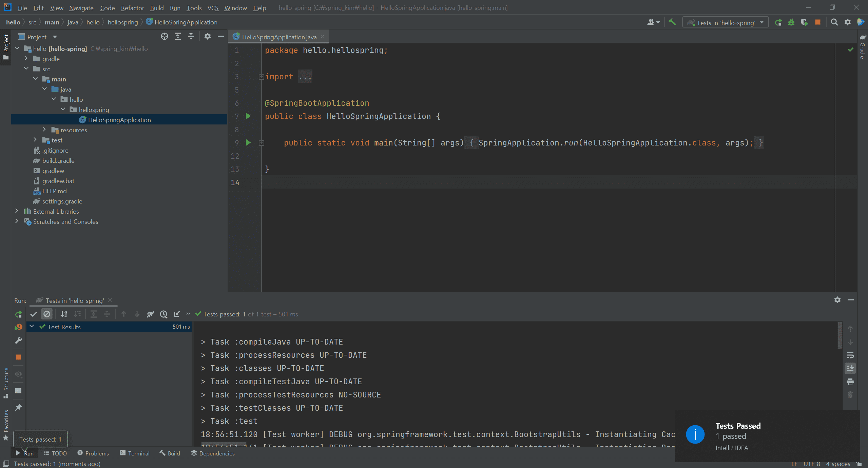Collapse all in Project panel toolbar
The width and height of the screenshot is (868, 468).
[191, 37]
